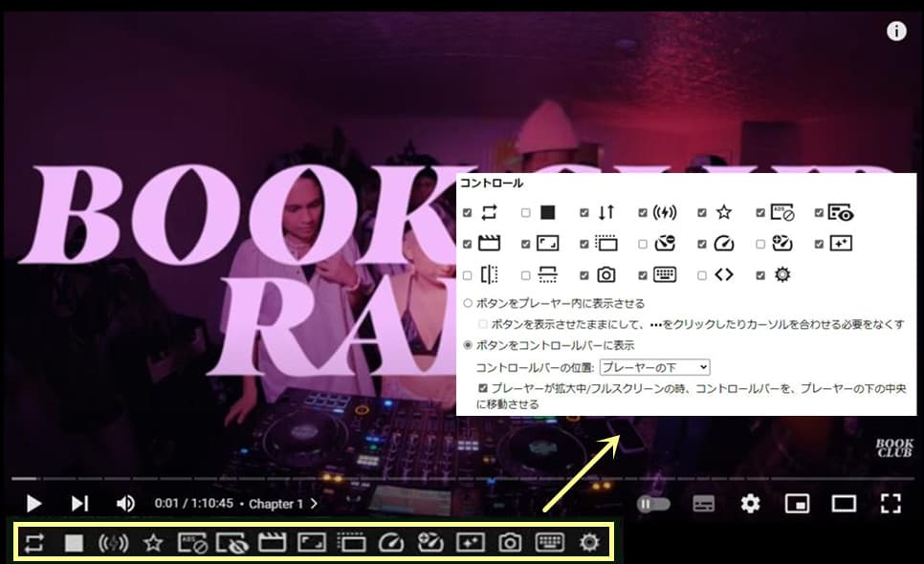Screen dimensions: 924x564
Task: Select the ボタンをプレーヤー内に表示させる radio button
Action: [x=468, y=303]
